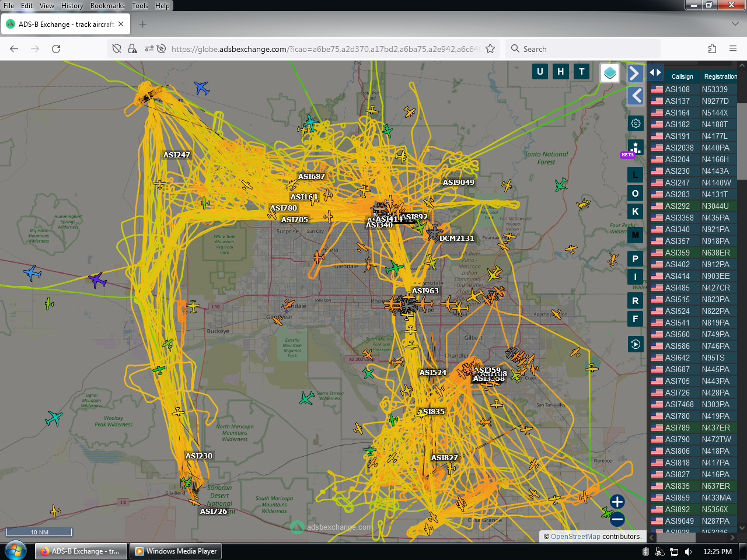Focus the browser Search field
747x560 pixels.
tap(584, 49)
